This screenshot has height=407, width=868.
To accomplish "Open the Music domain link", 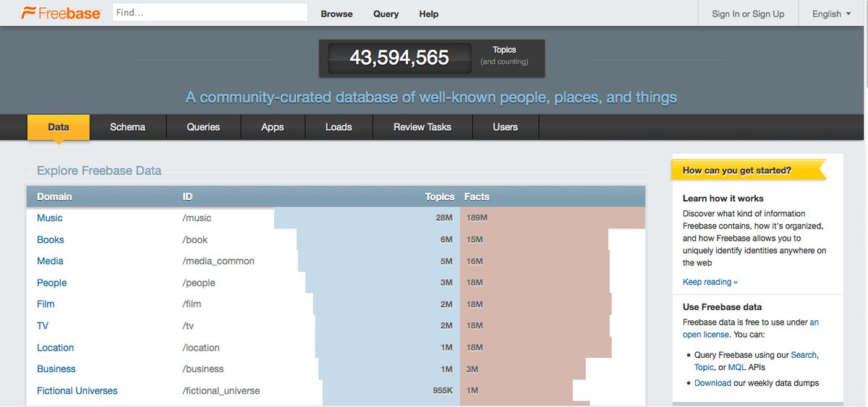I will click(x=50, y=218).
